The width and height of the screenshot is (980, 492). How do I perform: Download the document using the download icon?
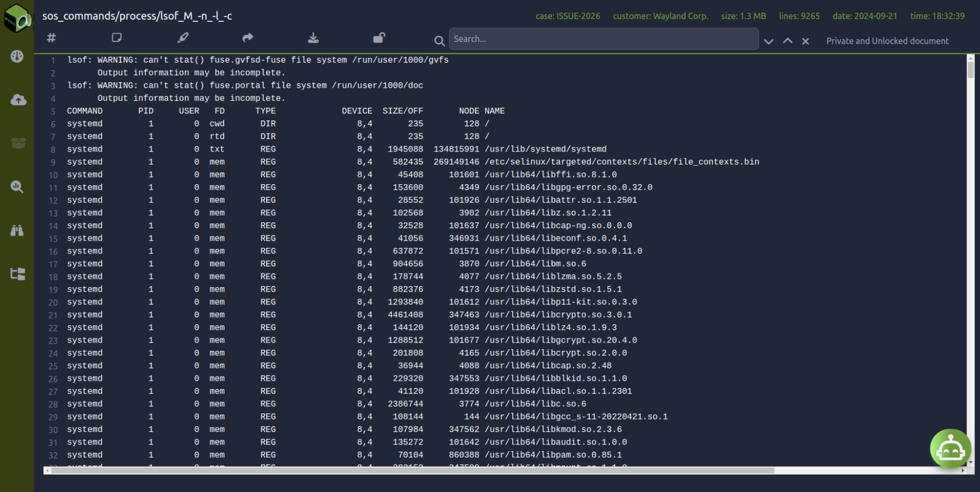point(313,38)
